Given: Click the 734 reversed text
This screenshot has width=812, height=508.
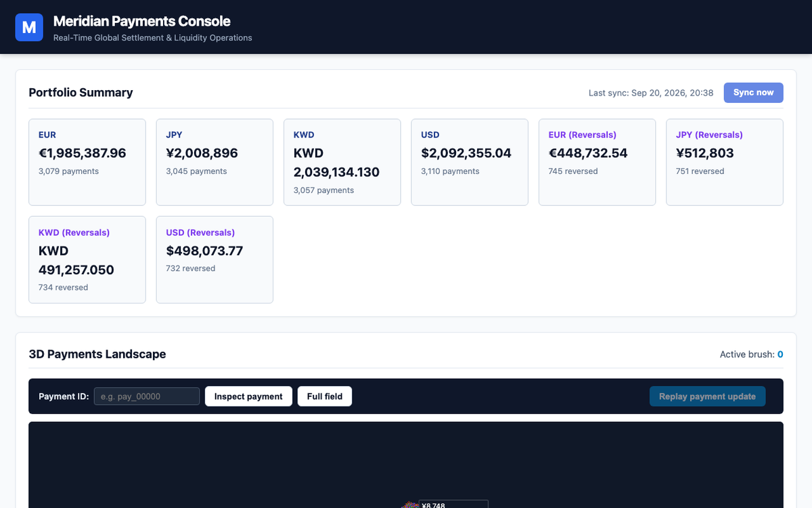Looking at the screenshot, I should coord(64,288).
